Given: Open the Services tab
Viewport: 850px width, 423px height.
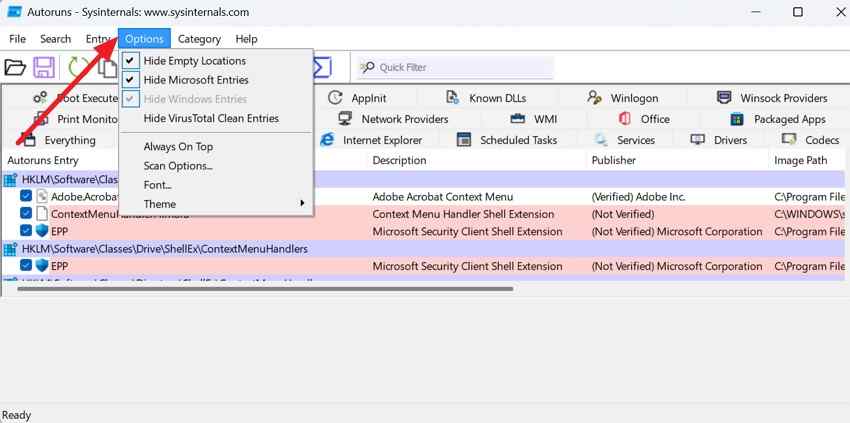Looking at the screenshot, I should (624, 140).
